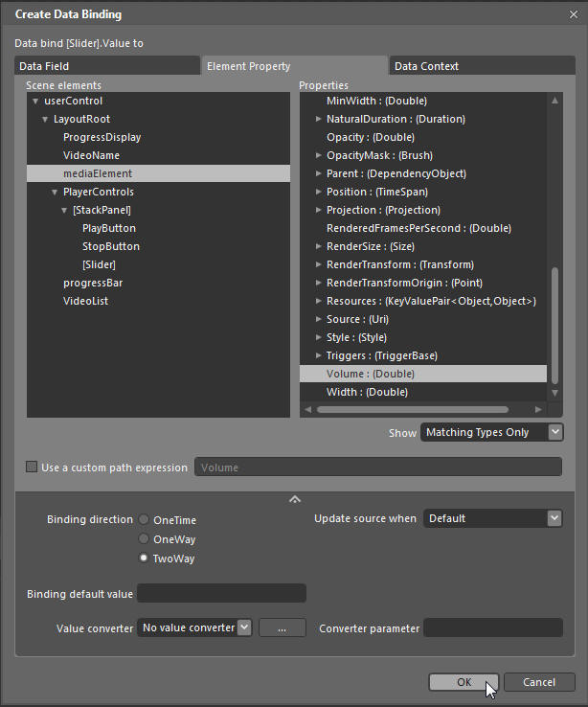The height and width of the screenshot is (707, 588).
Task: Open the Show Matching Types Only dropdown
Action: (491, 432)
